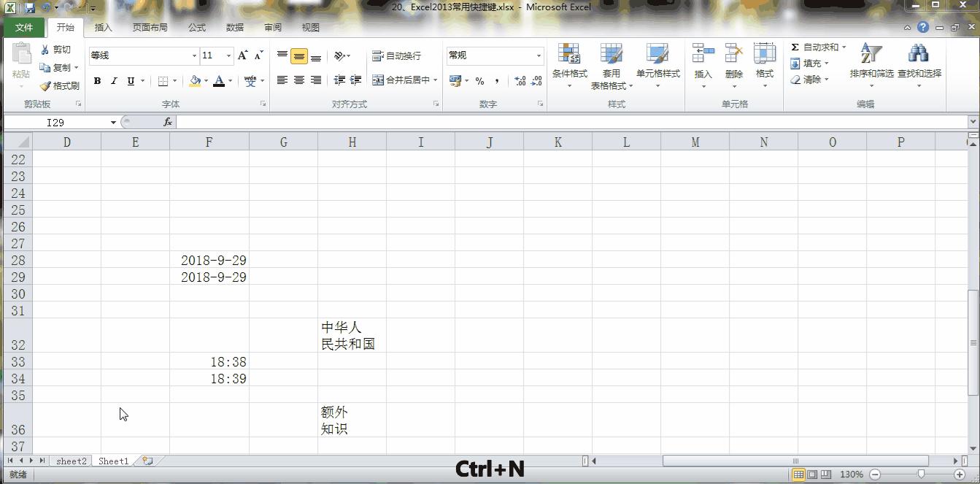The image size is (980, 484).
Task: Click the find and select (查找和选择) button
Action: point(918,66)
